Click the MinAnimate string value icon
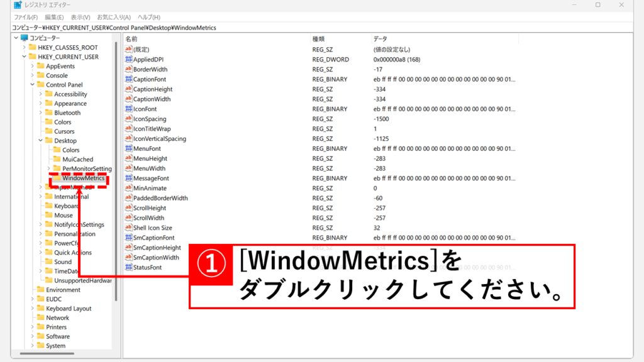The height and width of the screenshot is (362, 644). pyautogui.click(x=128, y=188)
